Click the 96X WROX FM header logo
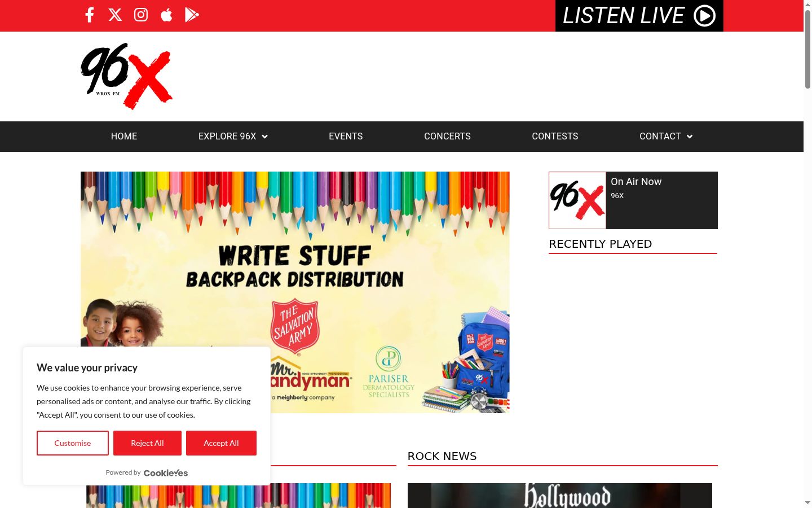812x508 pixels. point(126,76)
